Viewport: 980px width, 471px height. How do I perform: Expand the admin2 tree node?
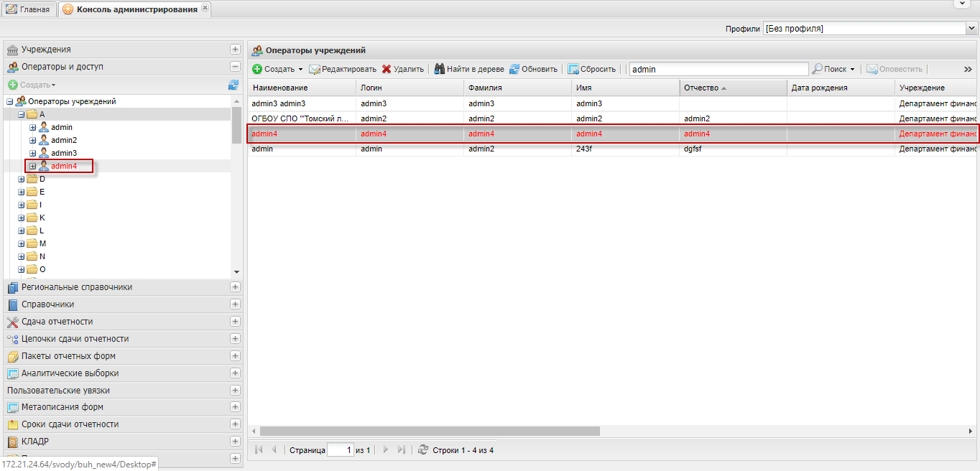[32, 141]
